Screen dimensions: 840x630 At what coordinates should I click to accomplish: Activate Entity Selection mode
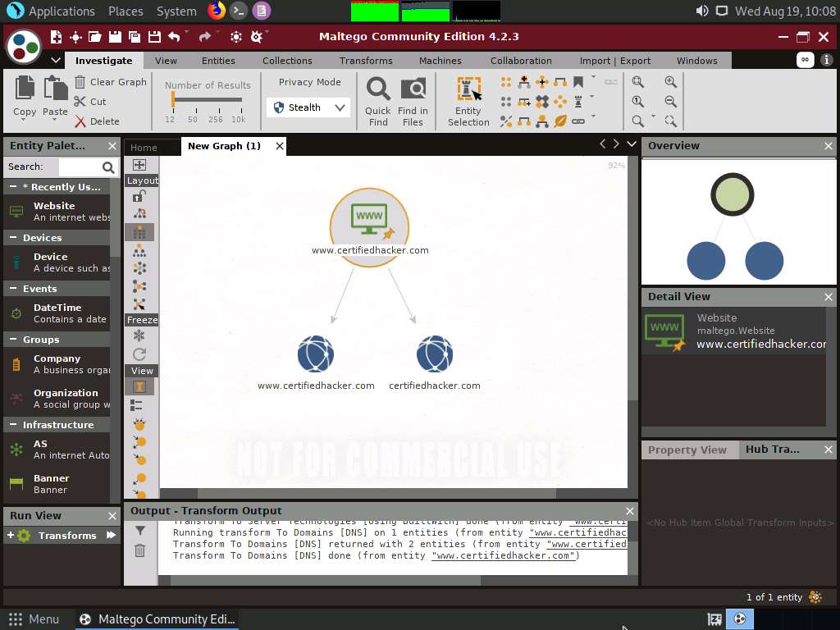coord(468,101)
